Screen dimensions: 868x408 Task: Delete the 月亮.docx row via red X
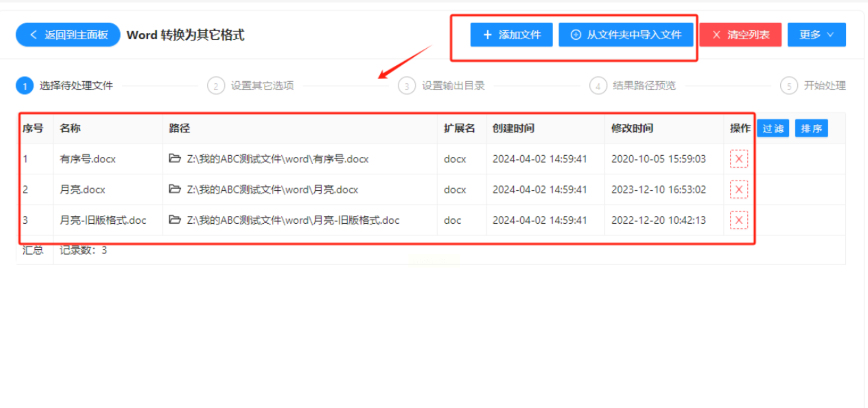pos(739,190)
